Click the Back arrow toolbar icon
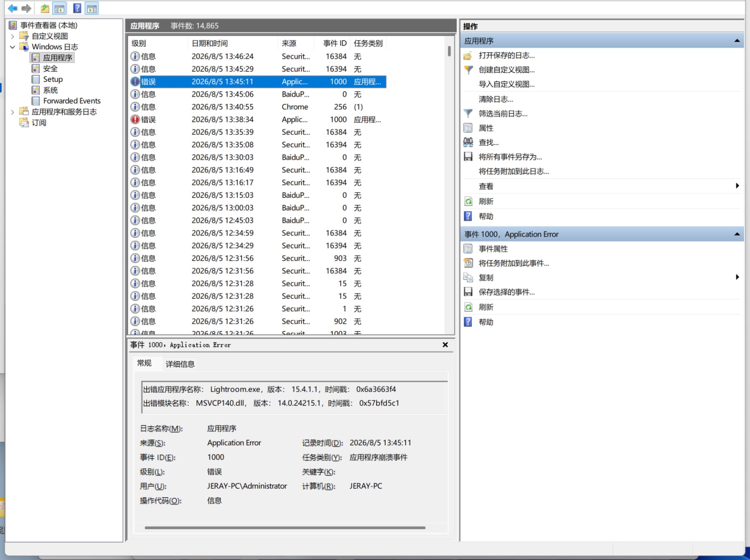 point(13,8)
